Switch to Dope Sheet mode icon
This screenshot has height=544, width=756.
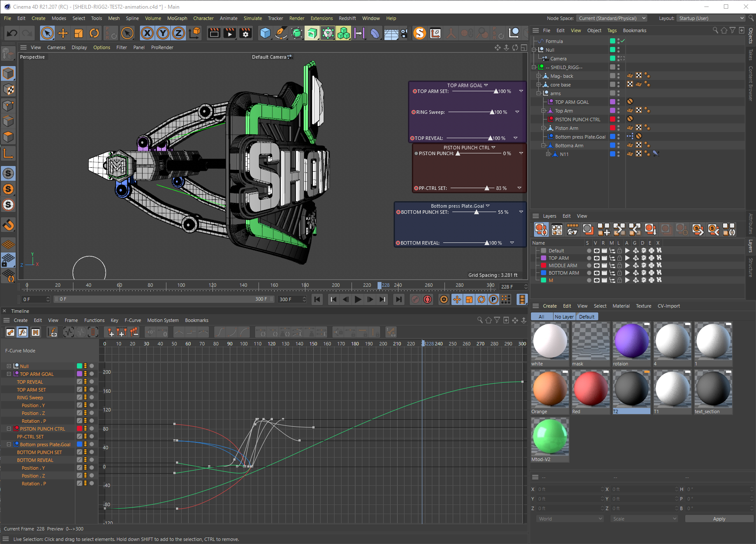click(10, 332)
